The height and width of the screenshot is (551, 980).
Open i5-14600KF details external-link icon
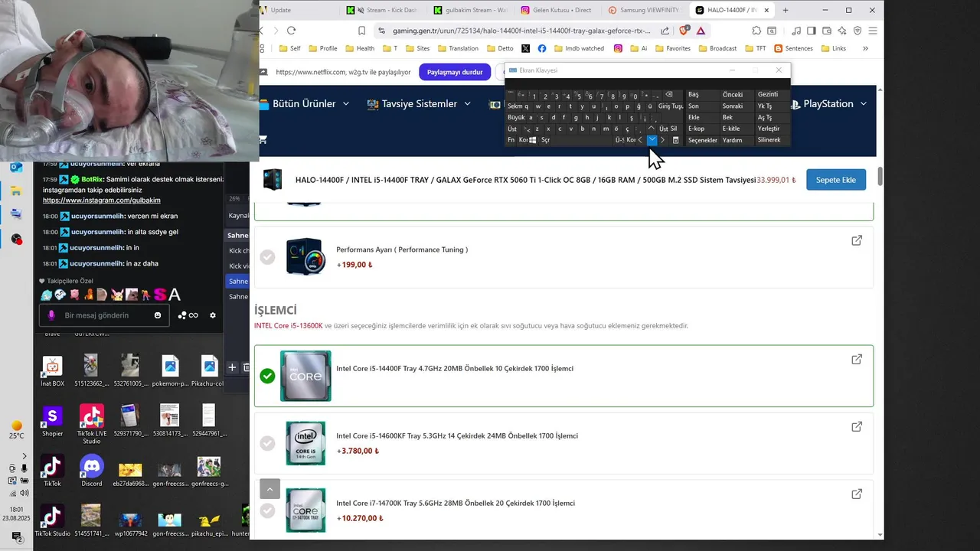(x=857, y=427)
